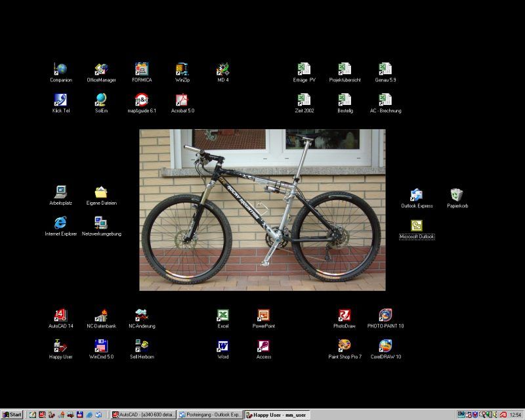The image size is (525, 420).
Task: Open the AutoCAD 14 desktop shortcut
Action: [60, 316]
